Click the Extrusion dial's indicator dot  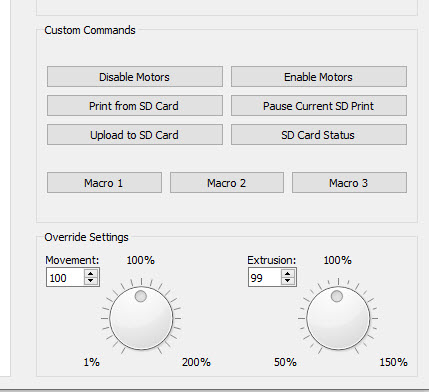tap(337, 296)
